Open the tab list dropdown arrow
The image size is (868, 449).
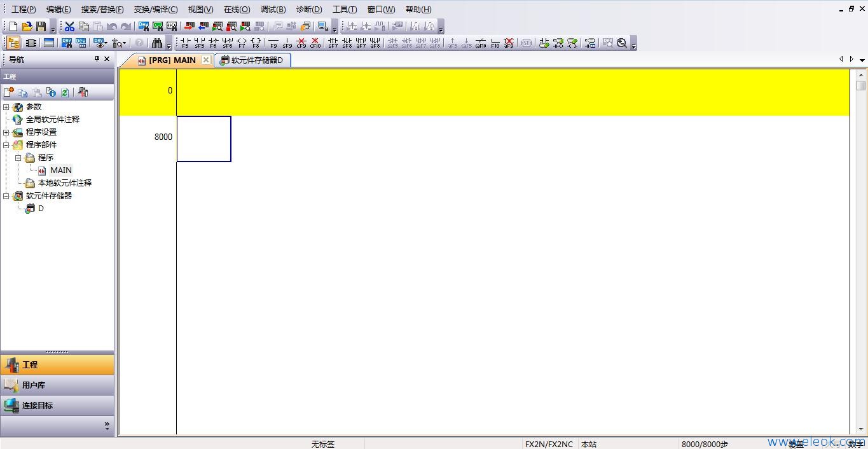tap(862, 60)
